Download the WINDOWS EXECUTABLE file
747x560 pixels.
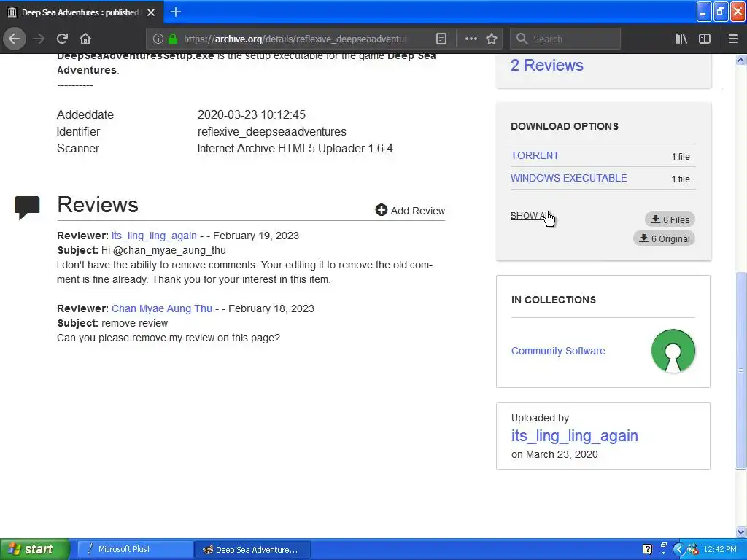[569, 178]
